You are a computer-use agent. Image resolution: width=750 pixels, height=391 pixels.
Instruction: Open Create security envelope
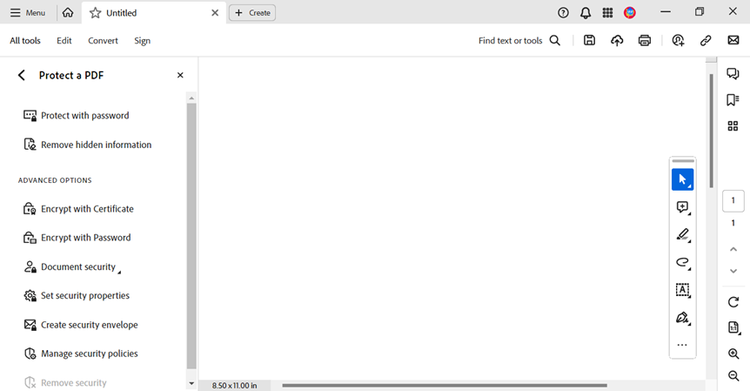coord(81,324)
